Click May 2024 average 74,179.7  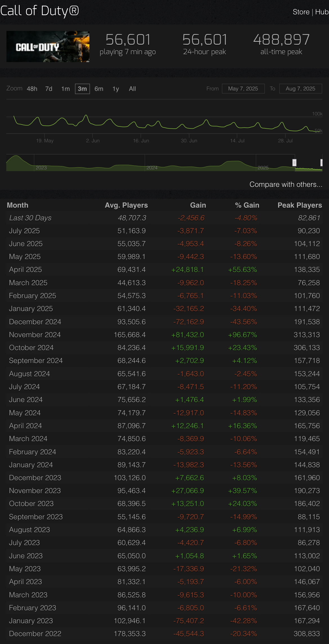tap(132, 413)
